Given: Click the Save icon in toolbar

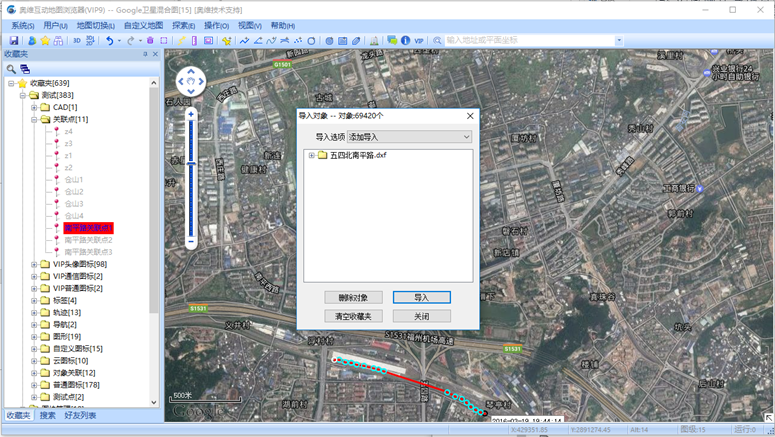Looking at the screenshot, I should point(14,41).
